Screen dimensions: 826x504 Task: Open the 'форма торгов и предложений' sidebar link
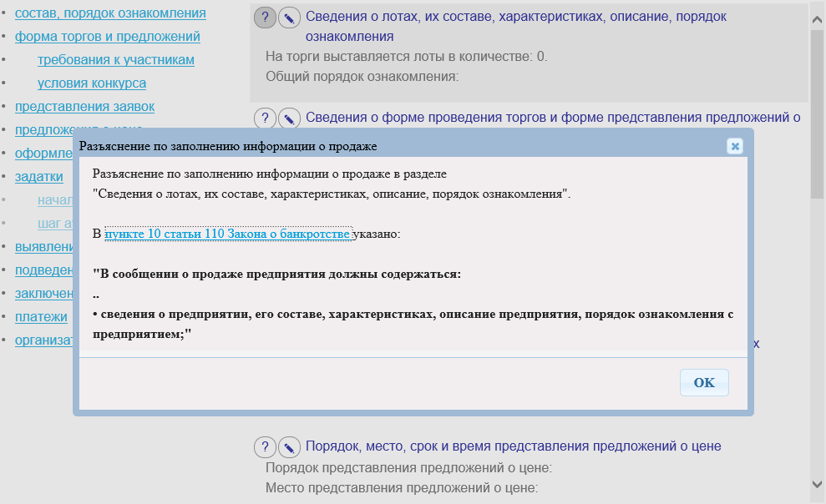(107, 37)
